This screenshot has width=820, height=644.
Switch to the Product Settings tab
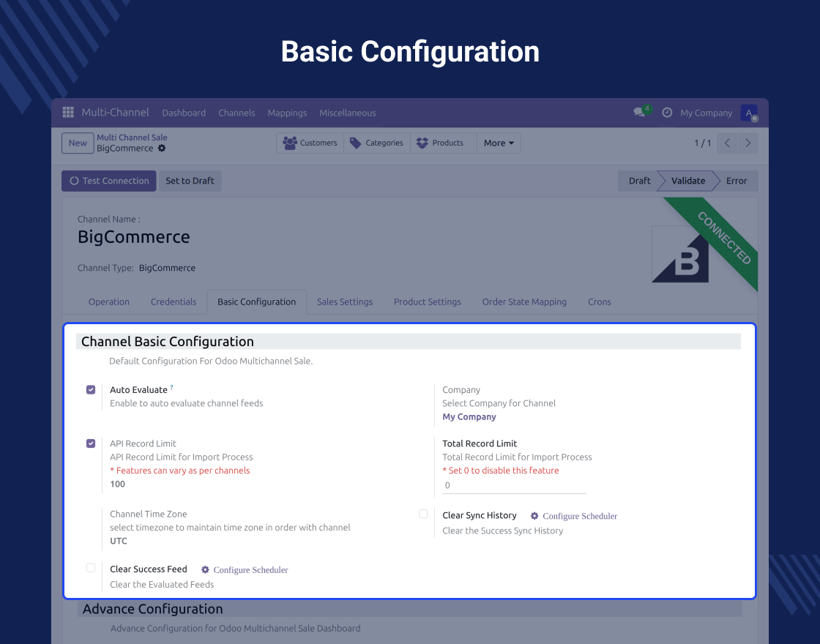click(428, 302)
